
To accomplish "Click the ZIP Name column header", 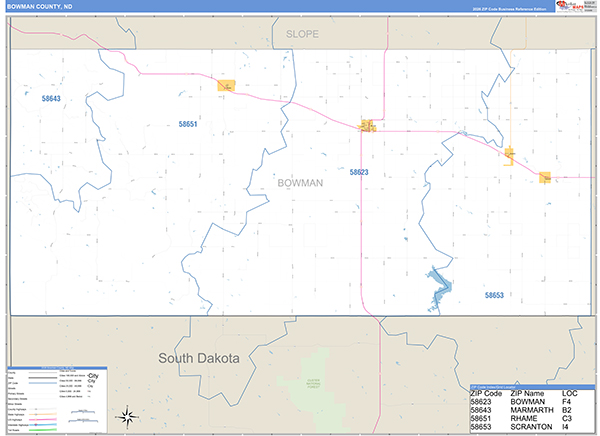I will [527, 394].
